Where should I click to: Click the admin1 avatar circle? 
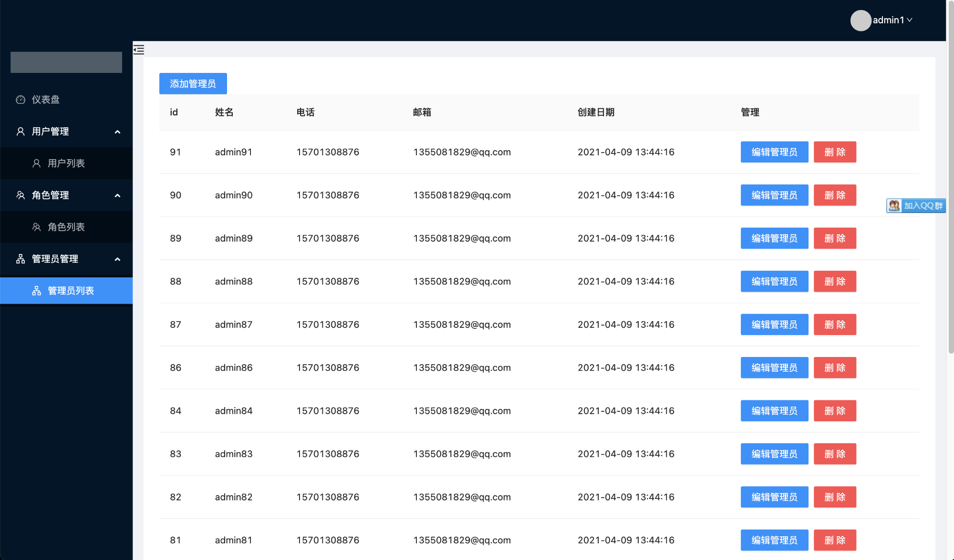point(861,20)
